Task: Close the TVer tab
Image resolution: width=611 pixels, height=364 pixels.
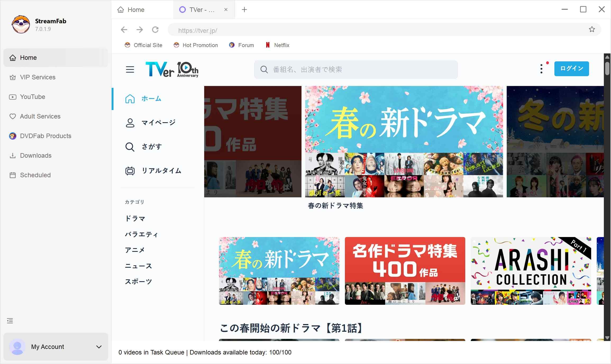Action: pos(226,10)
